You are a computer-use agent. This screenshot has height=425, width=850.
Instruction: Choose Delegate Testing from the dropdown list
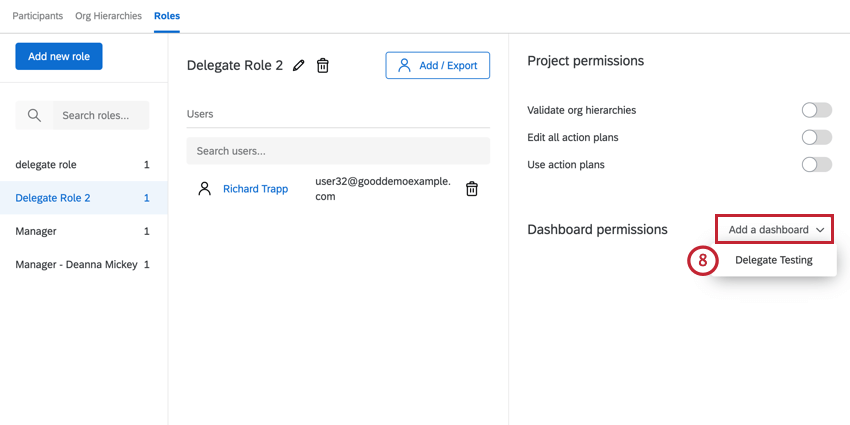[x=773, y=260]
